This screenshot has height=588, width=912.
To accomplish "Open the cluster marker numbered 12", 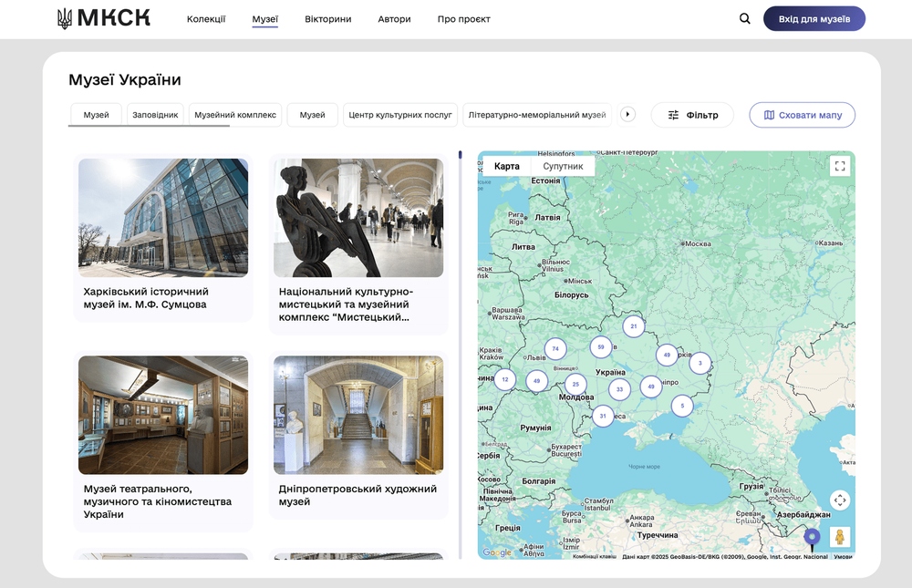I will [505, 380].
